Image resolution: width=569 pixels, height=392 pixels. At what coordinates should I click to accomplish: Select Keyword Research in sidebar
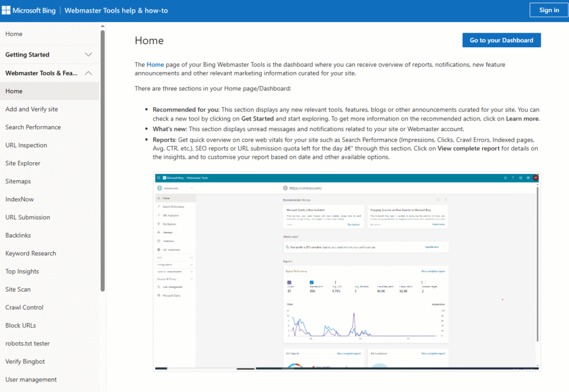(x=31, y=253)
